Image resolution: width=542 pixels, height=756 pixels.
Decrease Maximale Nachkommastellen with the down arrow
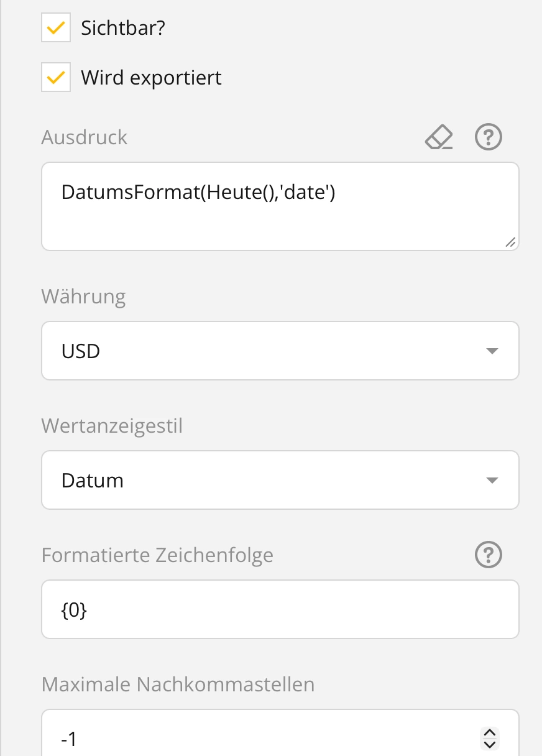(x=490, y=744)
